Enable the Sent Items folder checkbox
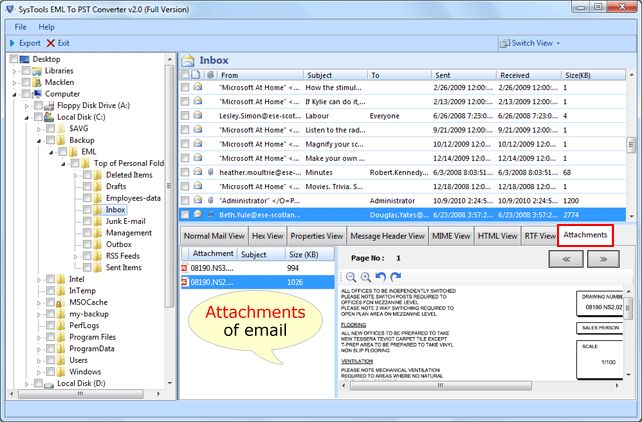 (x=87, y=268)
